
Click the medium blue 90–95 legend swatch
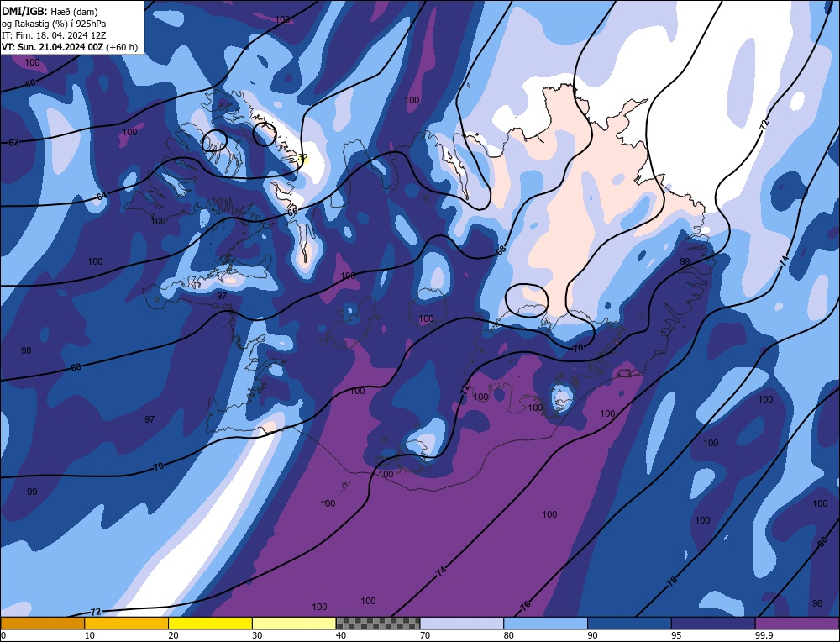pyautogui.click(x=629, y=624)
